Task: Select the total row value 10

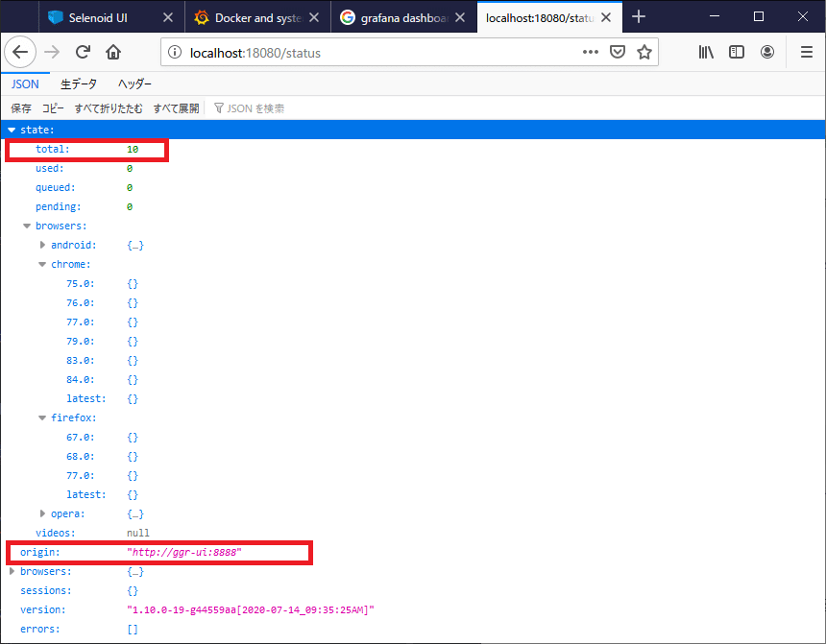Action: [x=133, y=150]
